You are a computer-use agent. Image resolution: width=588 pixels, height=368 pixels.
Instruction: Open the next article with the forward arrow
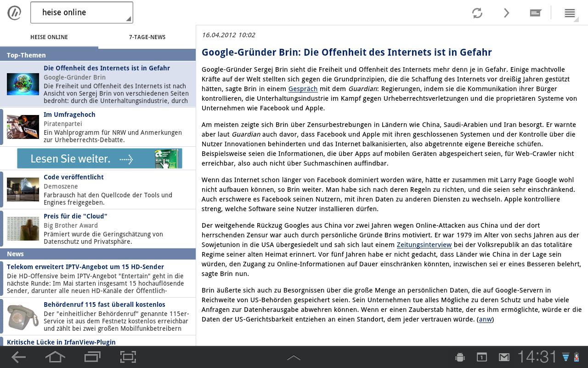tap(506, 13)
